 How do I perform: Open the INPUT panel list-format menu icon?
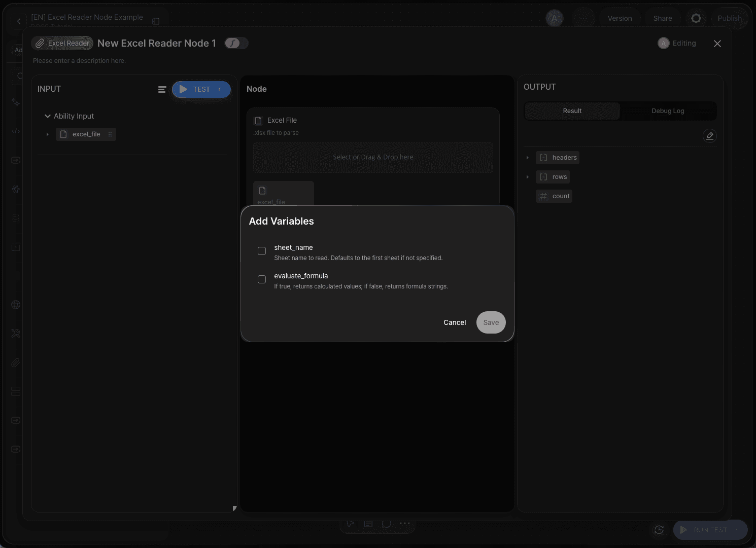162,89
